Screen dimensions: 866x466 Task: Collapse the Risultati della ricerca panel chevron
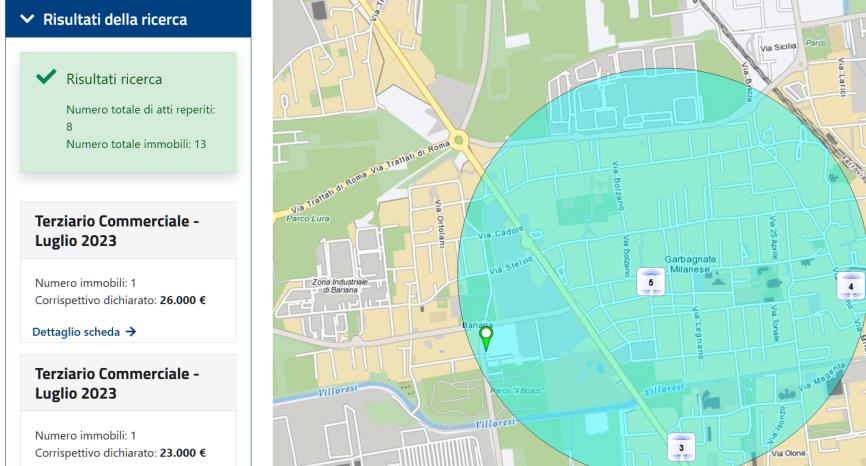[25, 20]
